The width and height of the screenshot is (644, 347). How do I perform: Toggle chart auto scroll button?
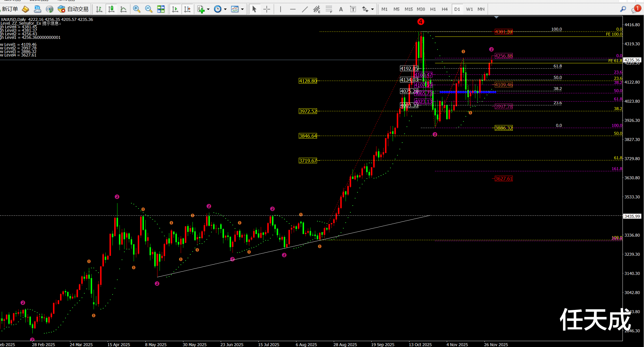click(x=175, y=9)
